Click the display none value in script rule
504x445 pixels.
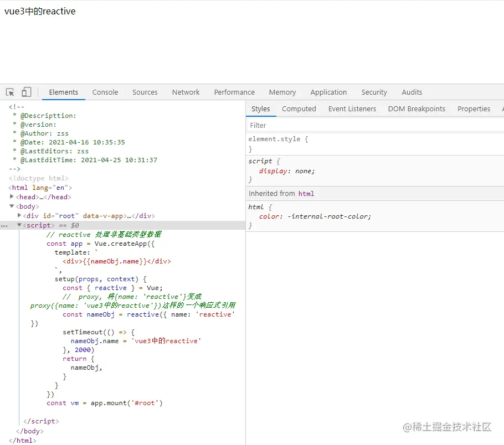[x=305, y=171]
